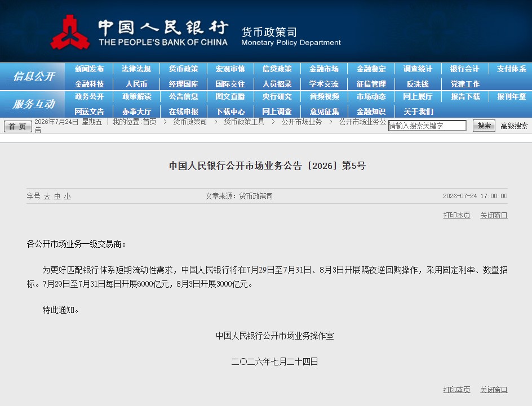Click signature 中国人民银行公开市场业务操作室

275,336
